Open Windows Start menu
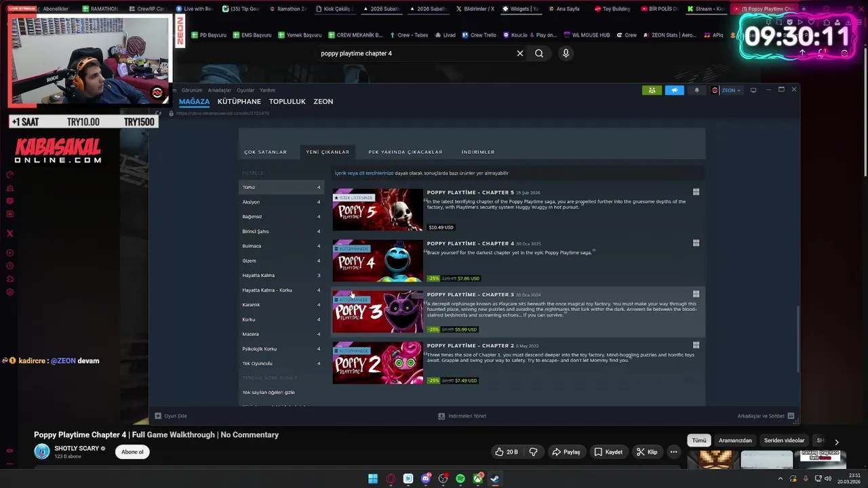Viewport: 868px width, 488px height. (x=373, y=479)
